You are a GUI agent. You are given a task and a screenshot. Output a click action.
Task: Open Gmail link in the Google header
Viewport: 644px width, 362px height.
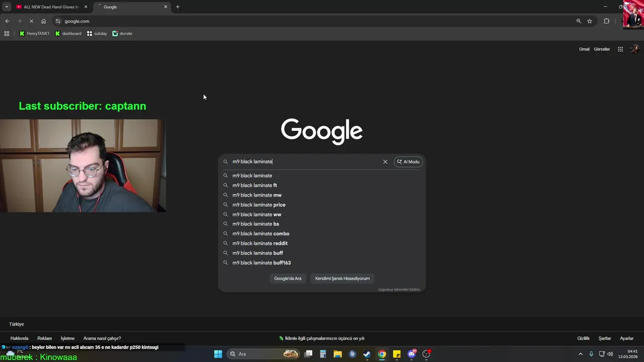point(584,49)
